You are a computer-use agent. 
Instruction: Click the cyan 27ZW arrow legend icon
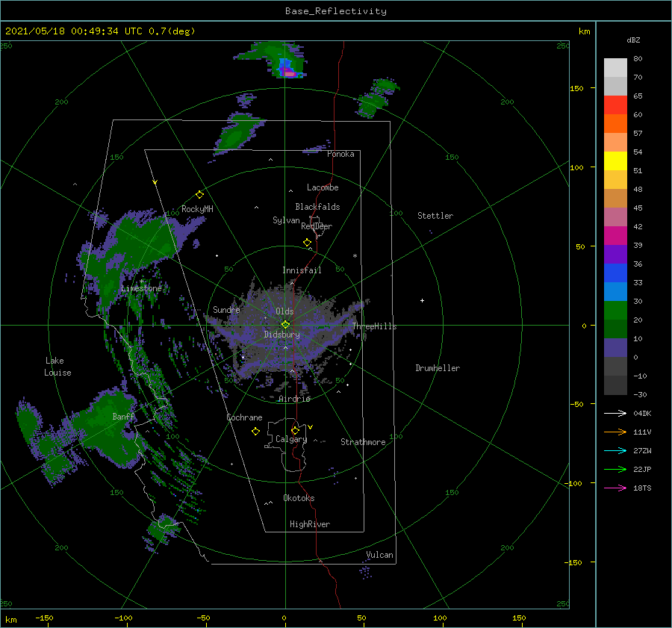coord(615,450)
